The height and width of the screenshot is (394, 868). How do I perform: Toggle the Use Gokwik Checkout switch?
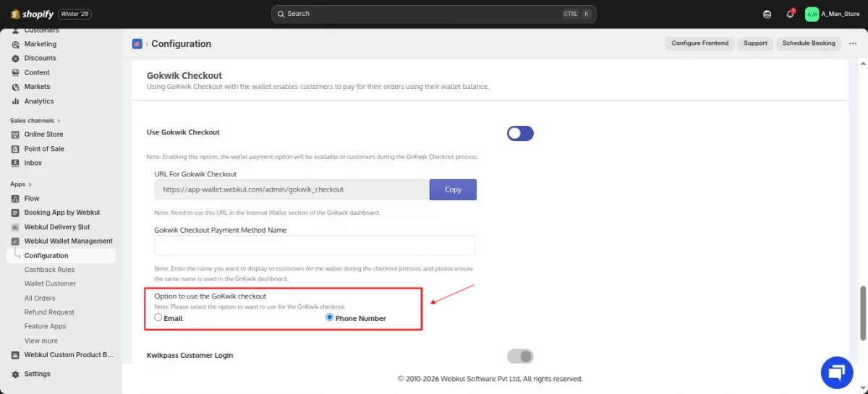tap(520, 133)
